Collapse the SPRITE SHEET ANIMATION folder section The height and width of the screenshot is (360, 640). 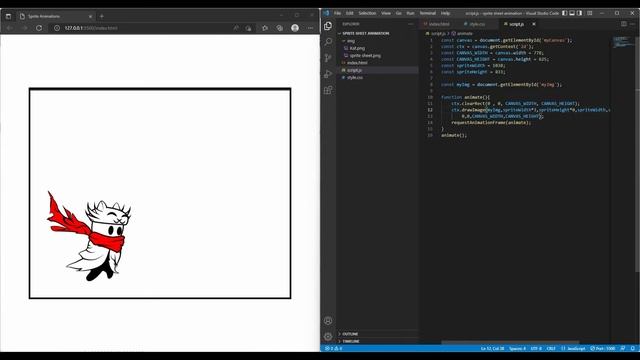[x=378, y=33]
